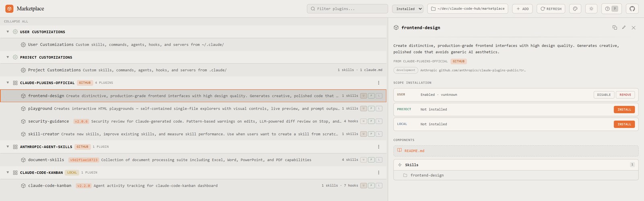Image resolution: width=644 pixels, height=201 pixels.
Task: Toggle light mode with the sun icon
Action: click(x=591, y=9)
